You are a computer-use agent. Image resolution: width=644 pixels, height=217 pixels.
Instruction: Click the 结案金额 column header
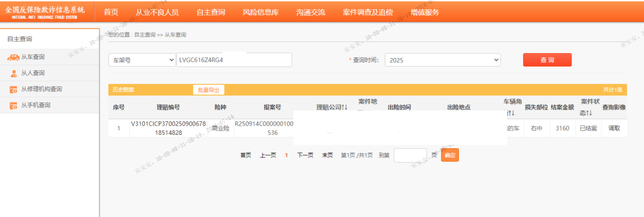562,107
